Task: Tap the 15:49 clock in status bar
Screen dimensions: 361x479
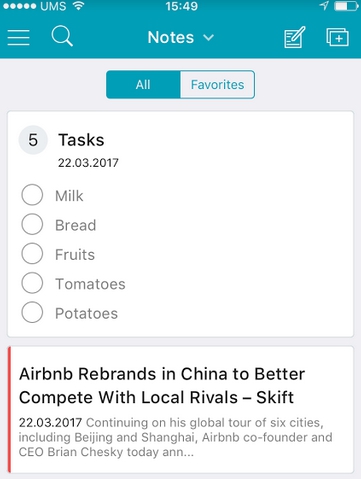Action: (x=182, y=6)
